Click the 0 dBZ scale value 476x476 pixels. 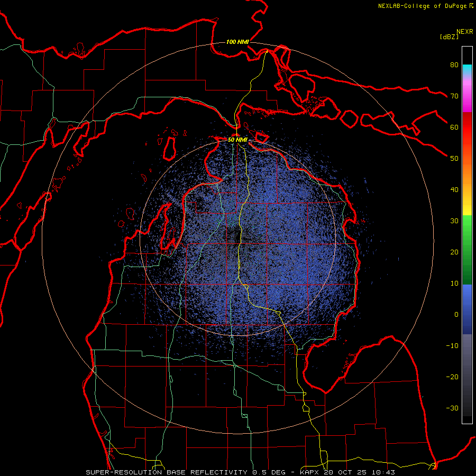(456, 315)
